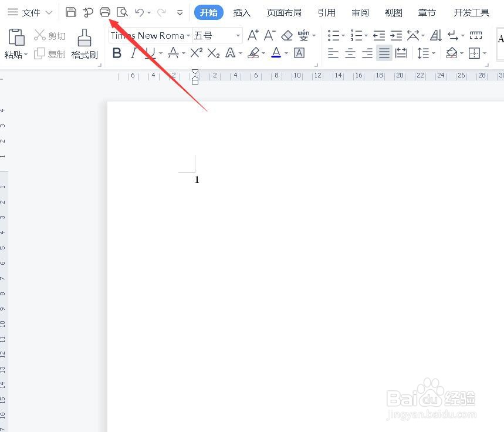Expand the chevron next to 文件
This screenshot has height=432, width=504.
coord(49,13)
